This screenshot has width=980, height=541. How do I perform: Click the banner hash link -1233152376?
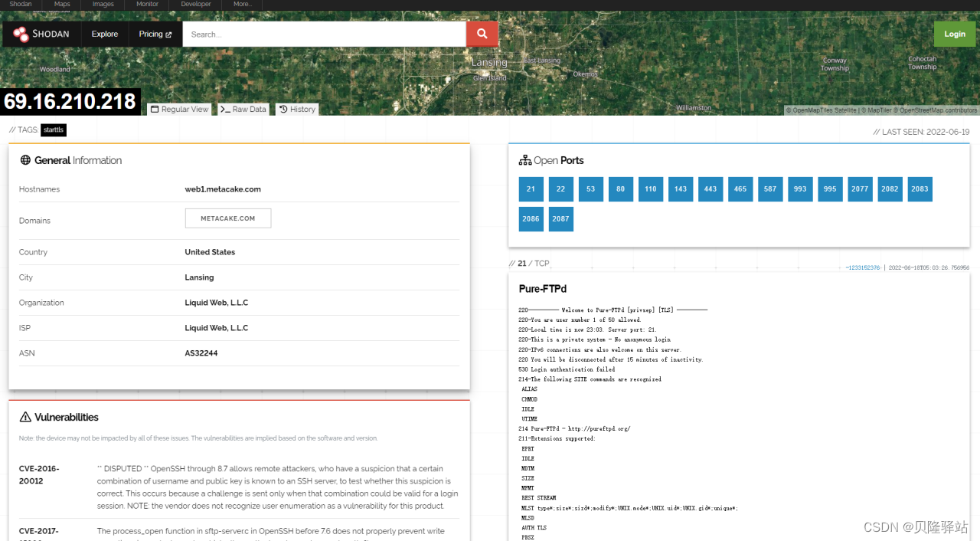coord(863,267)
